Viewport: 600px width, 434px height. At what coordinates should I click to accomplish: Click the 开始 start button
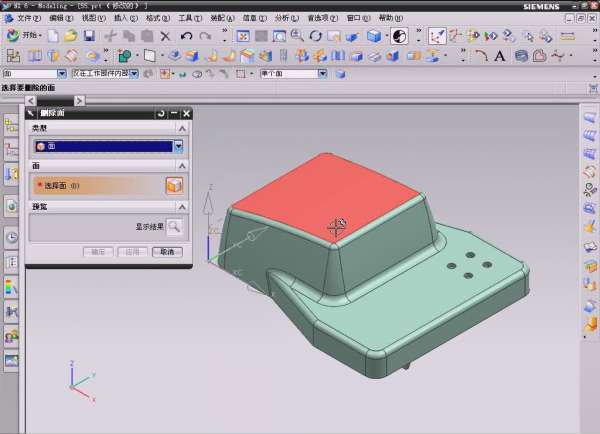tap(25, 36)
